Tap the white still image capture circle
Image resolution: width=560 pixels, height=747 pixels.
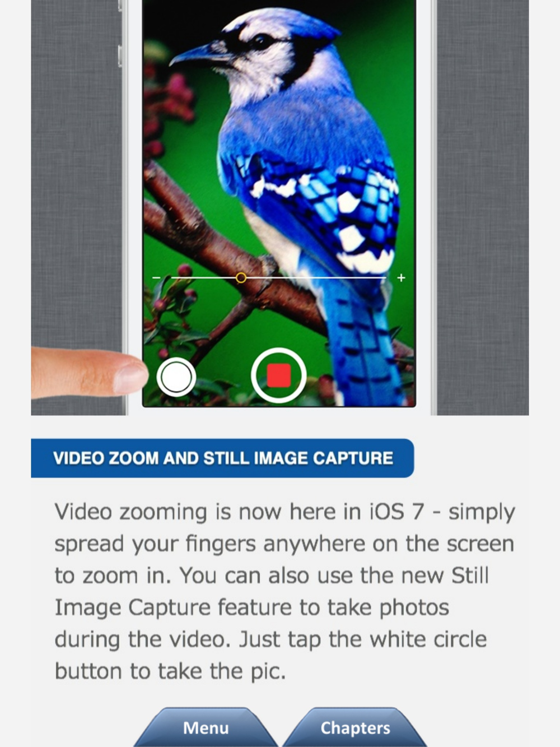[176, 377]
